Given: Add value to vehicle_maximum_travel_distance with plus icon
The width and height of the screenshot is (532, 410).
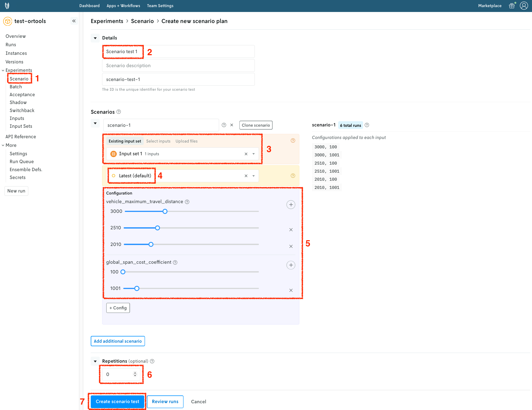Looking at the screenshot, I should click(291, 205).
